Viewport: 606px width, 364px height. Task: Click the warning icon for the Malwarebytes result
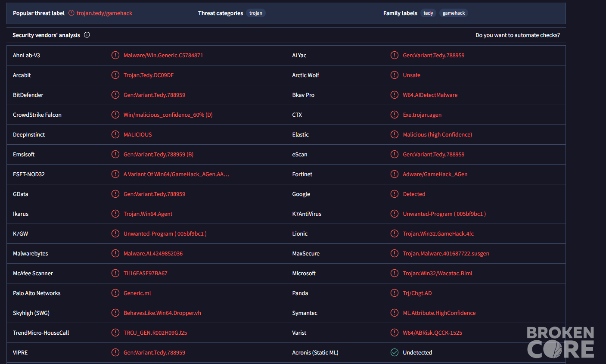115,253
